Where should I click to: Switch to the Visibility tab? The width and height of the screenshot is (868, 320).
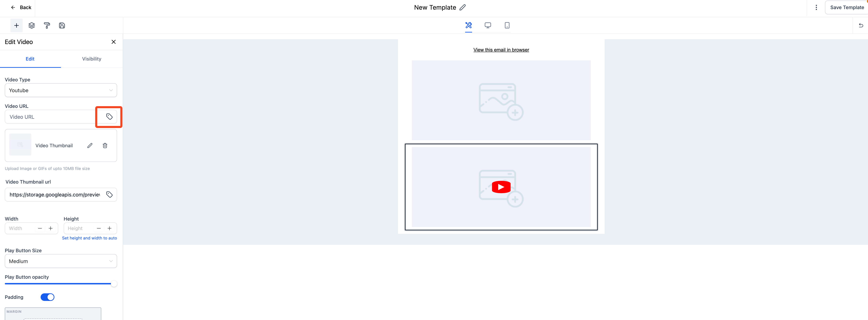92,59
